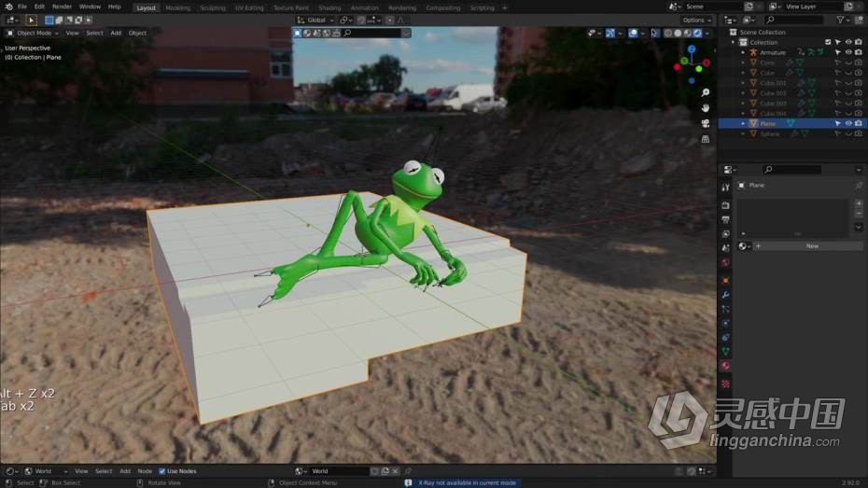The width and height of the screenshot is (868, 488).
Task: Toggle the camera view icon
Action: coord(706,123)
